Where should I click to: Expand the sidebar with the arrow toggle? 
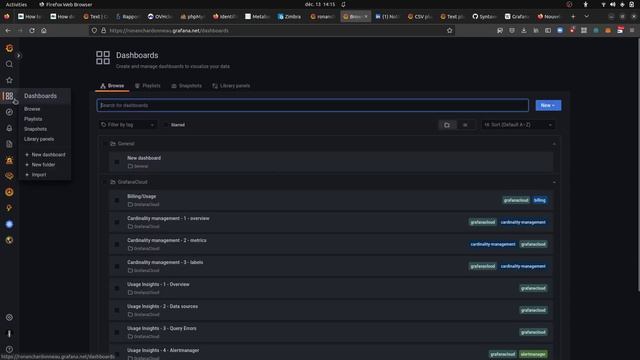(18, 56)
